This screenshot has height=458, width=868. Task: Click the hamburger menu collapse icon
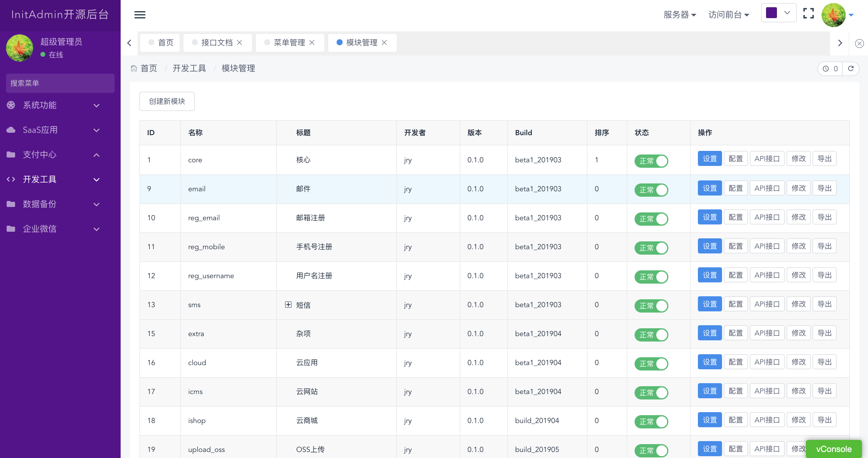[140, 15]
